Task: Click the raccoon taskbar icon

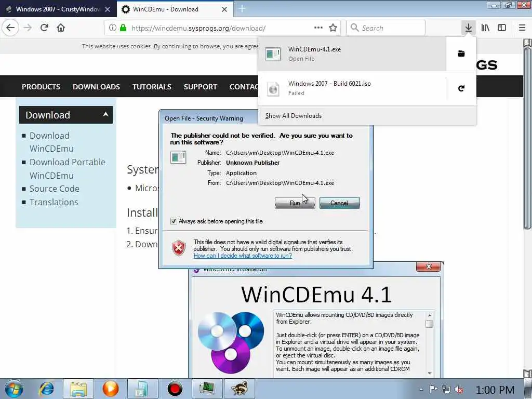Action: 240,389
